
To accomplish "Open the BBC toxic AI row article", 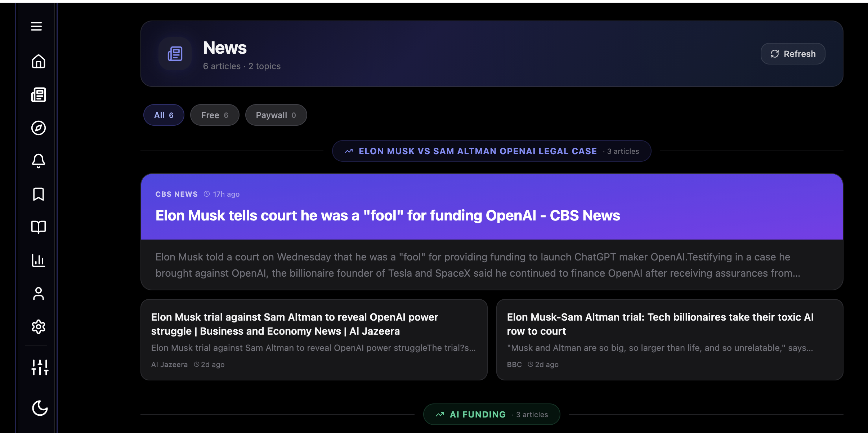I will (x=670, y=340).
